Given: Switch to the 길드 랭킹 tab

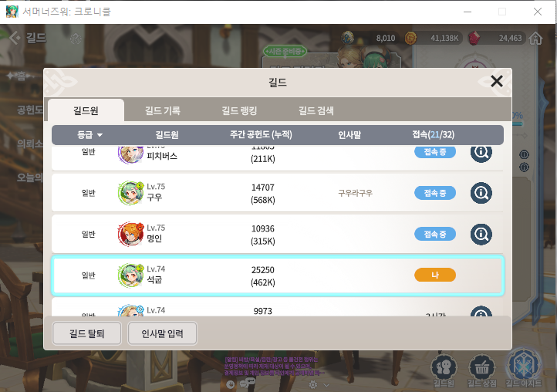Looking at the screenshot, I should 239,110.
